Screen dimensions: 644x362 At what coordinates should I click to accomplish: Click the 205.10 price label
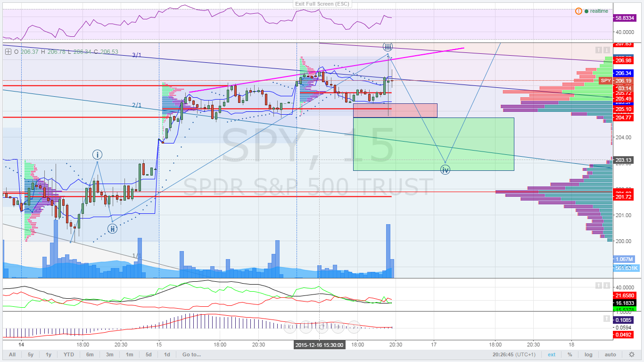coord(623,109)
